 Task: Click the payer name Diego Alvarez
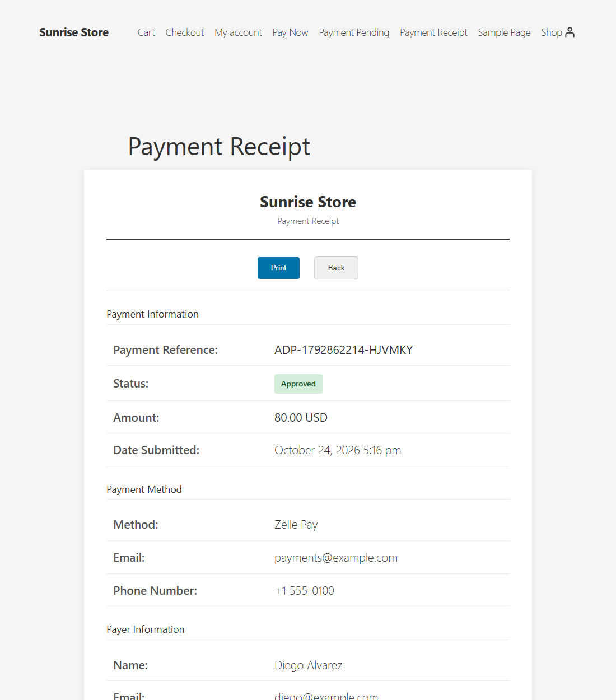coord(308,665)
